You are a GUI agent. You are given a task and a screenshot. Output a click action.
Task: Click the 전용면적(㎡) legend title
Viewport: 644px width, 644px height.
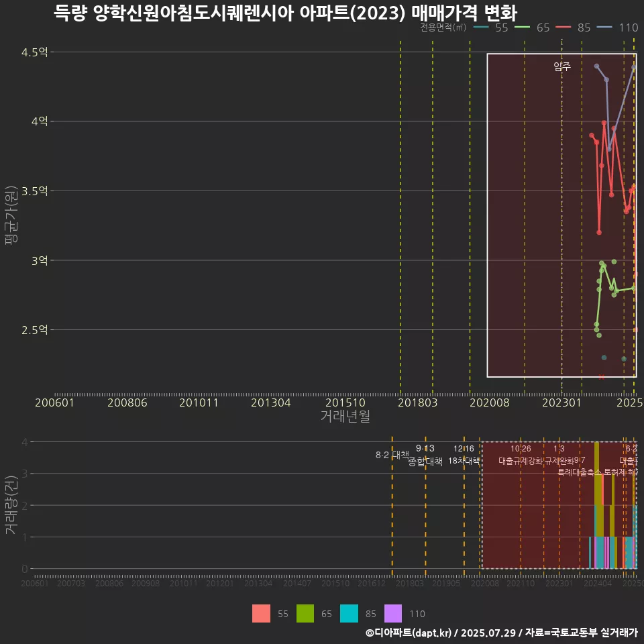click(443, 28)
